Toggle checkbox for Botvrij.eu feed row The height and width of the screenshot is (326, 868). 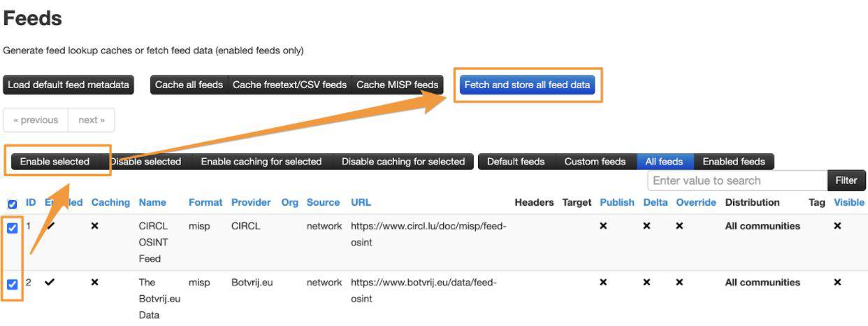coord(12,284)
